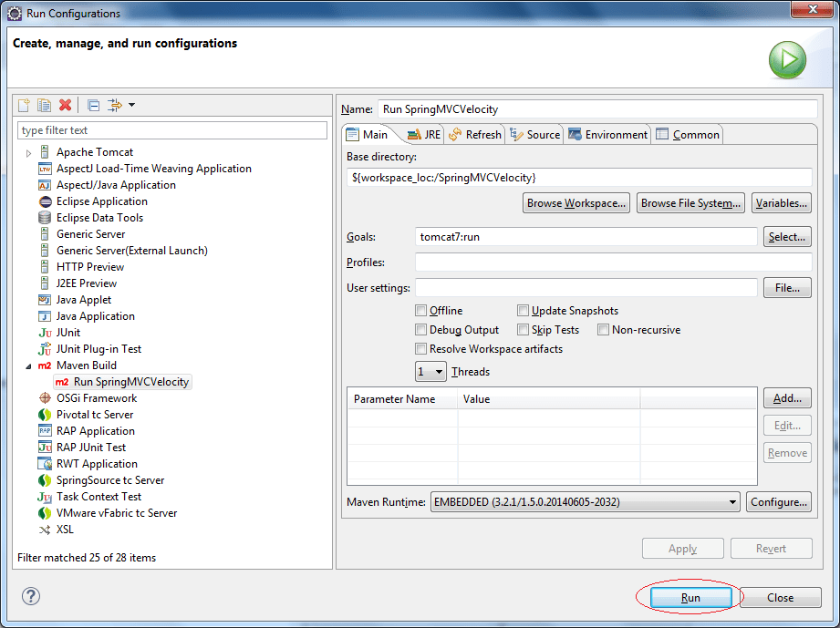
Task: Click the Select goals button
Action: coord(787,237)
